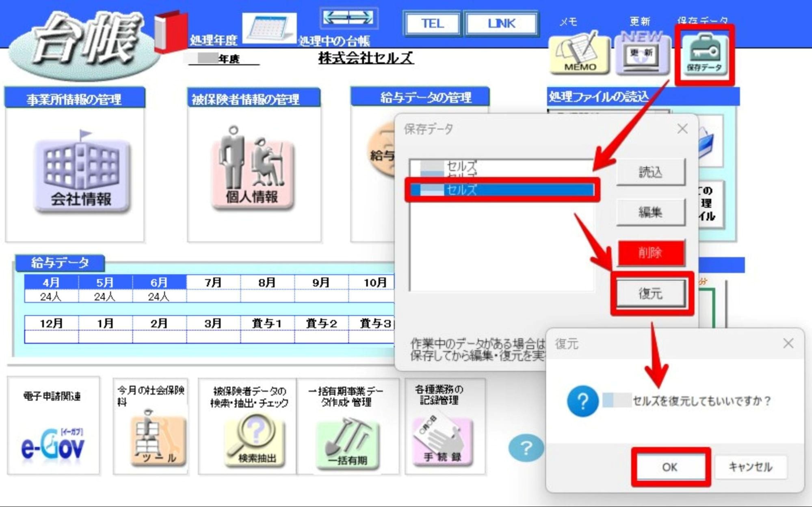Click the LINK button
The width and height of the screenshot is (812, 507).
[x=501, y=24]
